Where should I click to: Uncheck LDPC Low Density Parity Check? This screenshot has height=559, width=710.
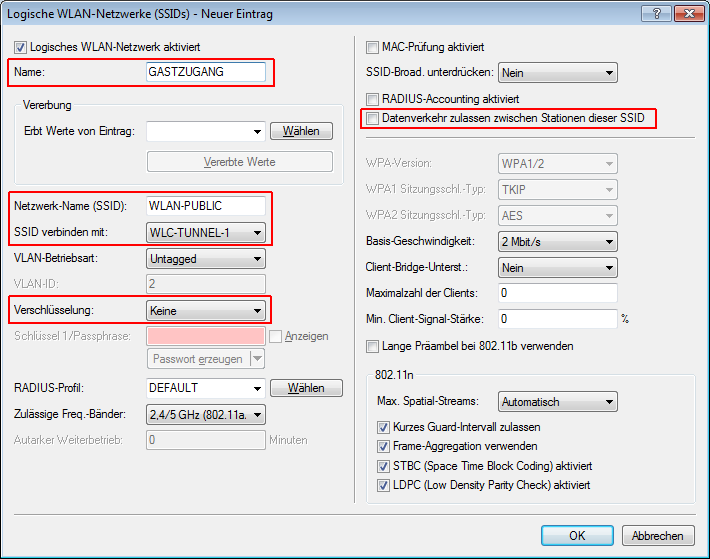click(x=384, y=485)
